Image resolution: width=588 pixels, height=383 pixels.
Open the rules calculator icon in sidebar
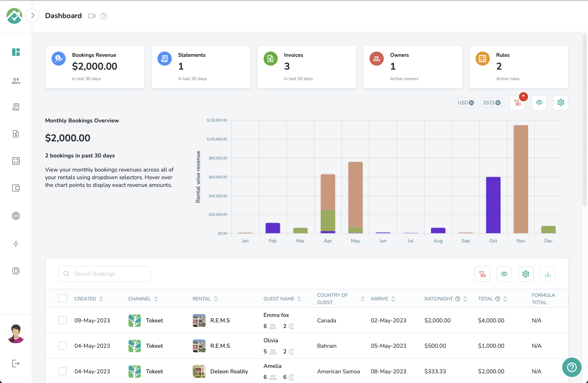click(16, 161)
